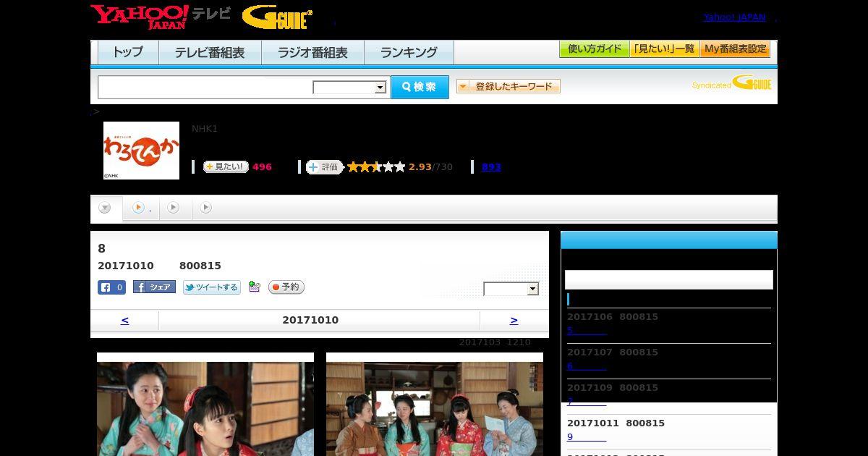Image resolution: width=868 pixels, height=456 pixels.
Task: Click the 2017107 800815 sidebar entry
Action: (613, 352)
